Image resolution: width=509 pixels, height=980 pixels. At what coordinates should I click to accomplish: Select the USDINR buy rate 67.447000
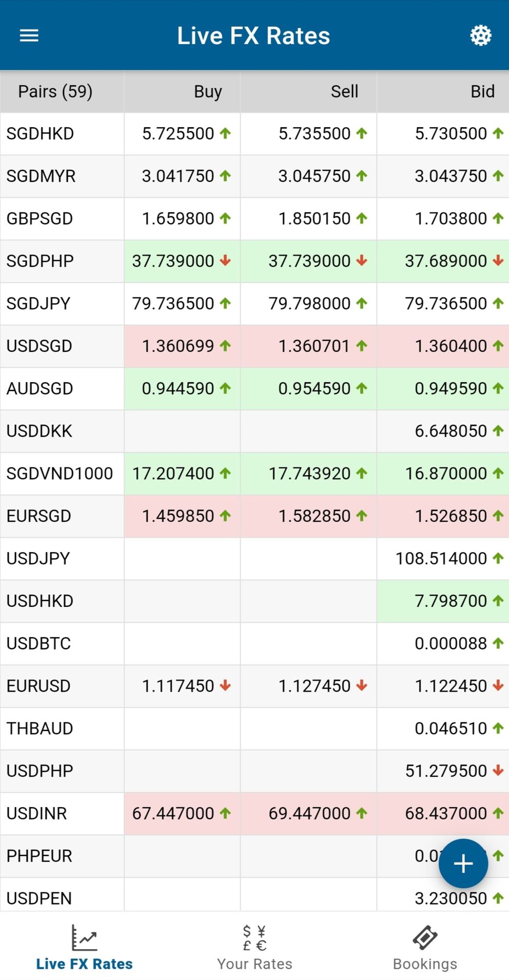coord(173,813)
